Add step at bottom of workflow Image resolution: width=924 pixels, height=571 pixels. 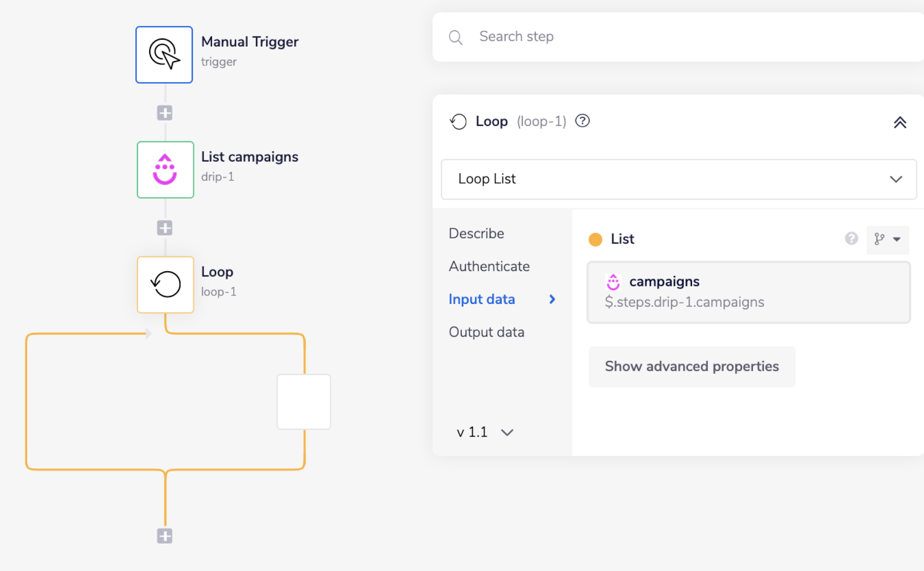click(164, 536)
